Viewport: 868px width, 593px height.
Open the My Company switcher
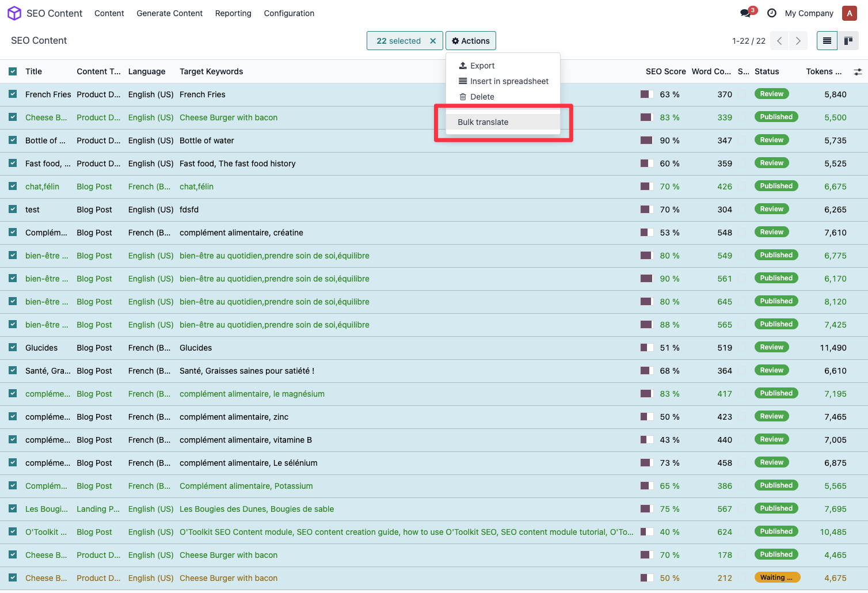(809, 13)
